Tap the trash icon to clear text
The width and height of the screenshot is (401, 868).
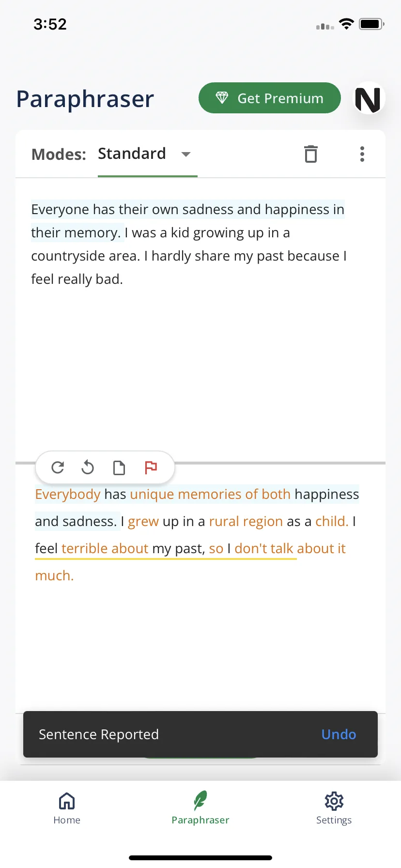311,154
